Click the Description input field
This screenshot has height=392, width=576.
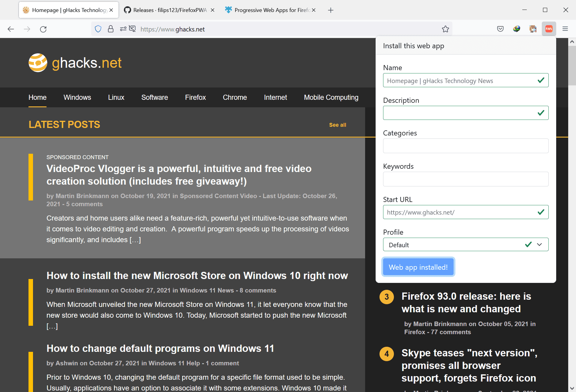[x=466, y=113]
